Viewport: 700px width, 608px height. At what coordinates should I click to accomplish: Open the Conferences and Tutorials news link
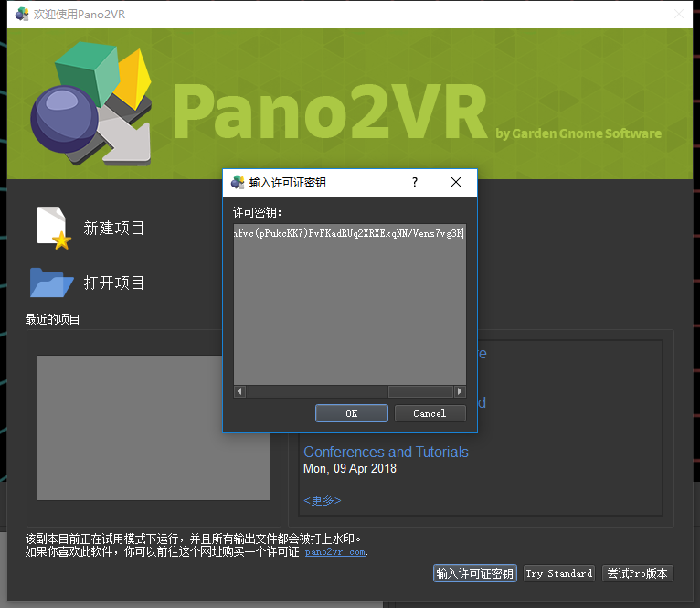pyautogui.click(x=386, y=452)
